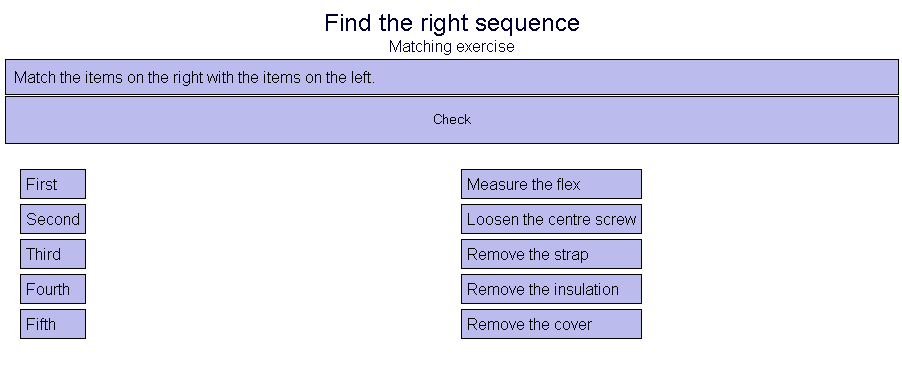
Task: Click the 'Matching exercise' subtitle
Action: pyautogui.click(x=452, y=47)
